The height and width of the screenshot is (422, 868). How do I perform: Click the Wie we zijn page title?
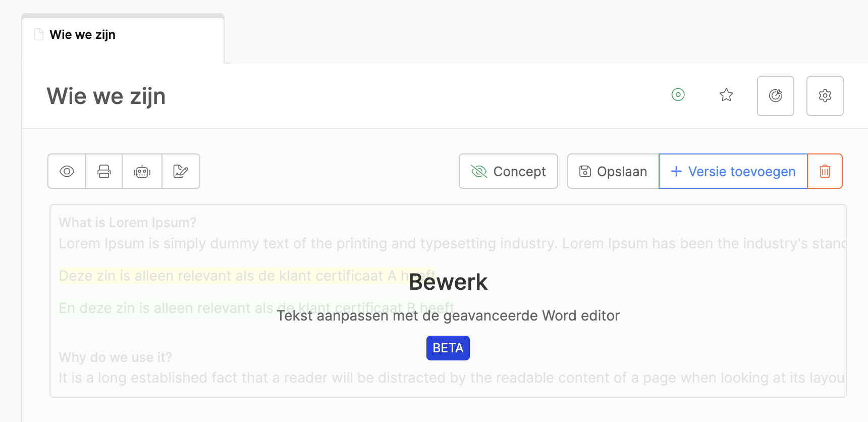tap(106, 96)
